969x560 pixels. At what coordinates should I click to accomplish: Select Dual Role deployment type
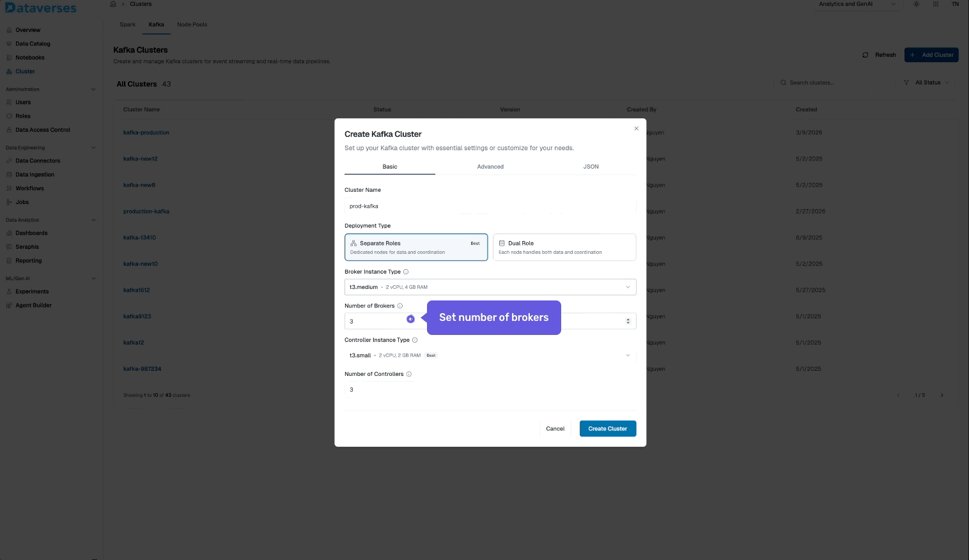(x=564, y=247)
